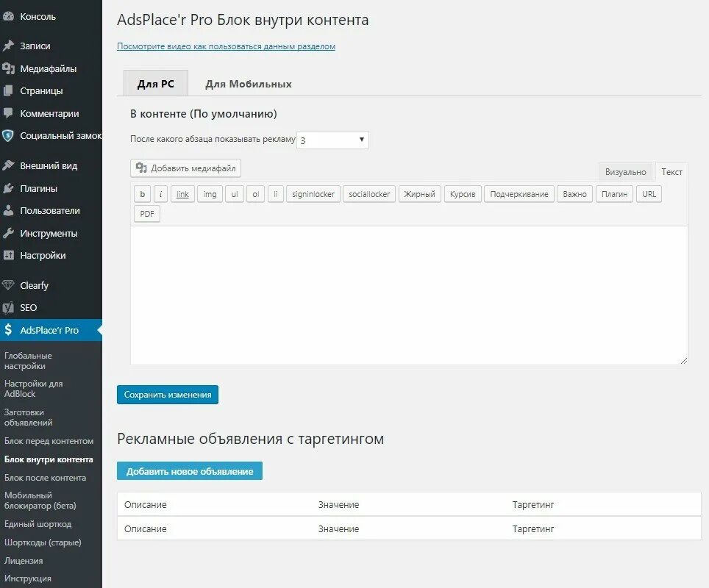The image size is (709, 588).
Task: Select Блок перед контентом menu item
Action: click(x=49, y=441)
